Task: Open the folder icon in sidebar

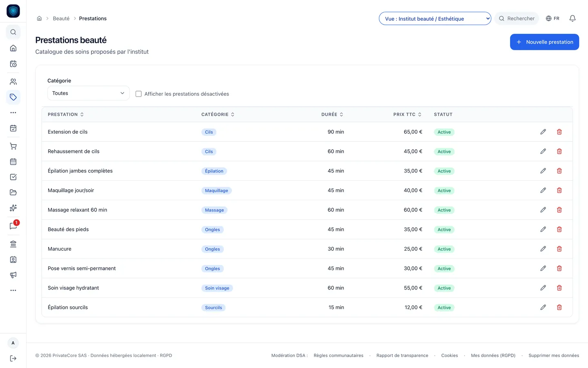Action: (x=13, y=193)
